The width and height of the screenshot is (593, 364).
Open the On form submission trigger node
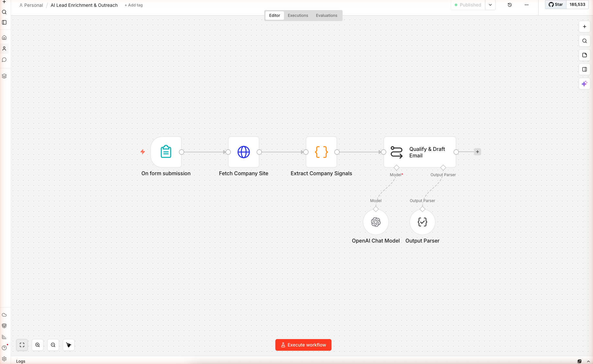(166, 152)
